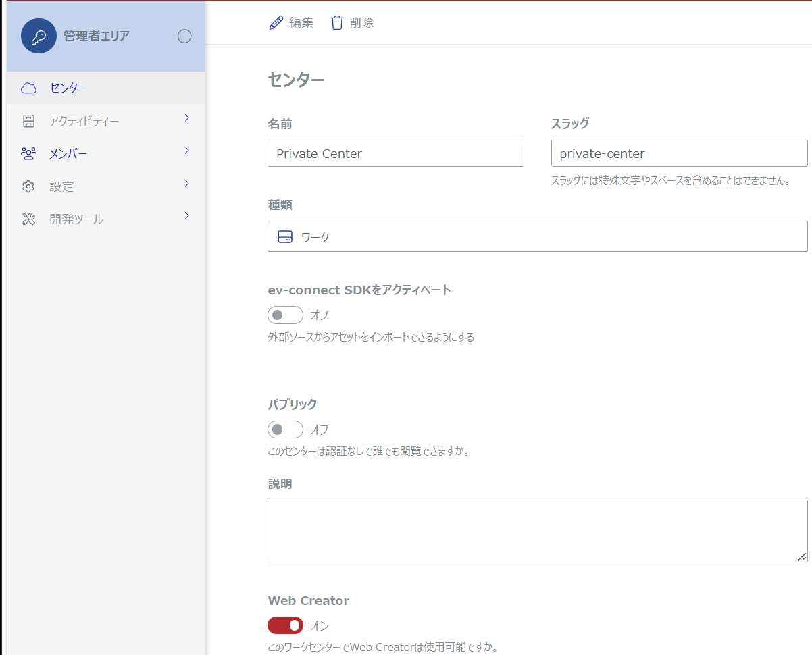Click the アクティビティー archive icon
This screenshot has width=812, height=655.
[28, 122]
